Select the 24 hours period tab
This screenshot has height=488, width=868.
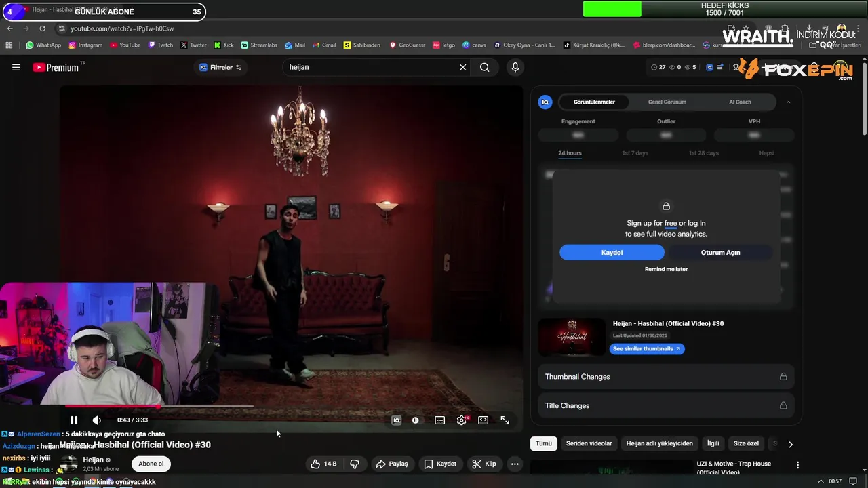[570, 153]
